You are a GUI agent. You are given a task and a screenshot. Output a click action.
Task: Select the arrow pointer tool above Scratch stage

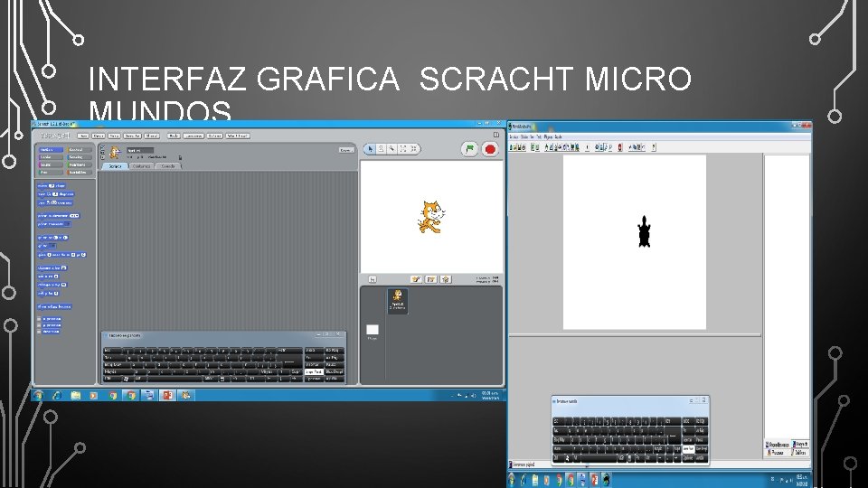(x=371, y=149)
